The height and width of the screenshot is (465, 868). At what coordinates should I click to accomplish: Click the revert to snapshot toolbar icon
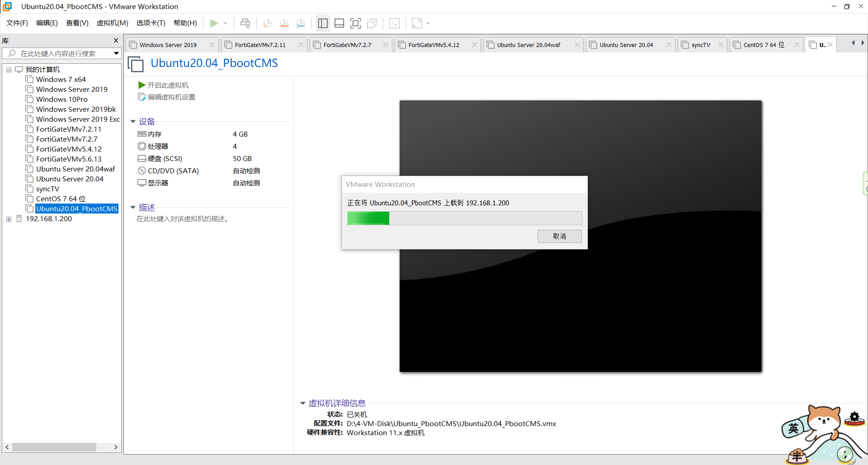(284, 23)
